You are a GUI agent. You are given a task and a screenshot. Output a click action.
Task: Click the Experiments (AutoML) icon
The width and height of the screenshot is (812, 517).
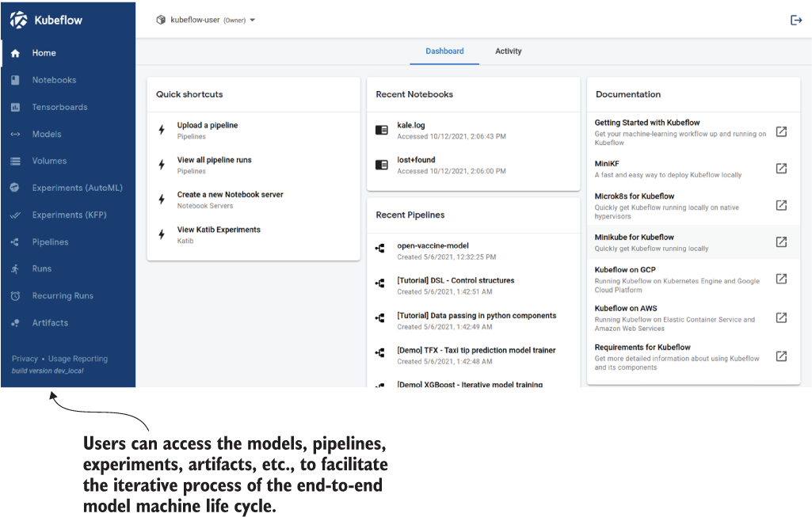click(15, 188)
